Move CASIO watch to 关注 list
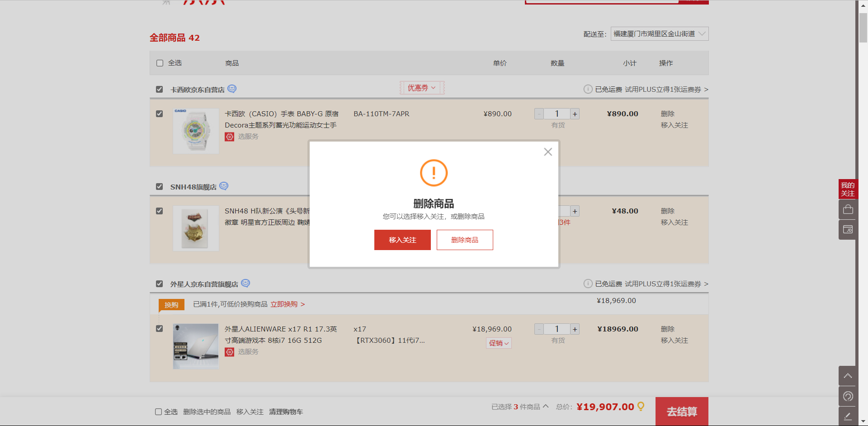Image resolution: width=868 pixels, height=426 pixels. (x=675, y=125)
